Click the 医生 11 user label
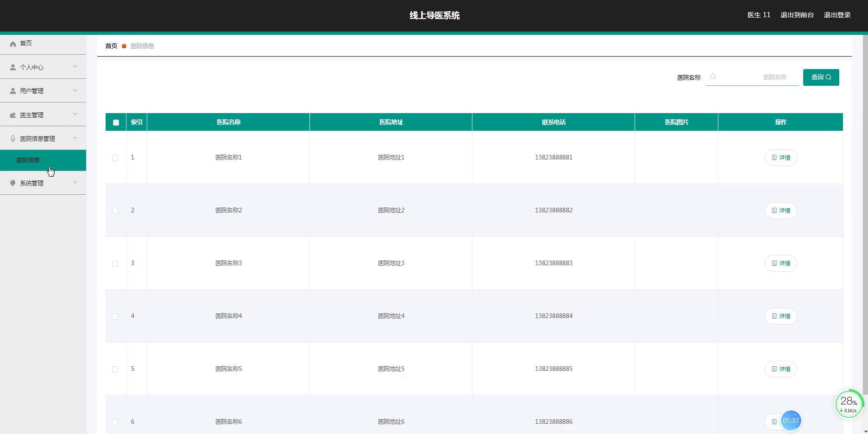 pos(759,15)
